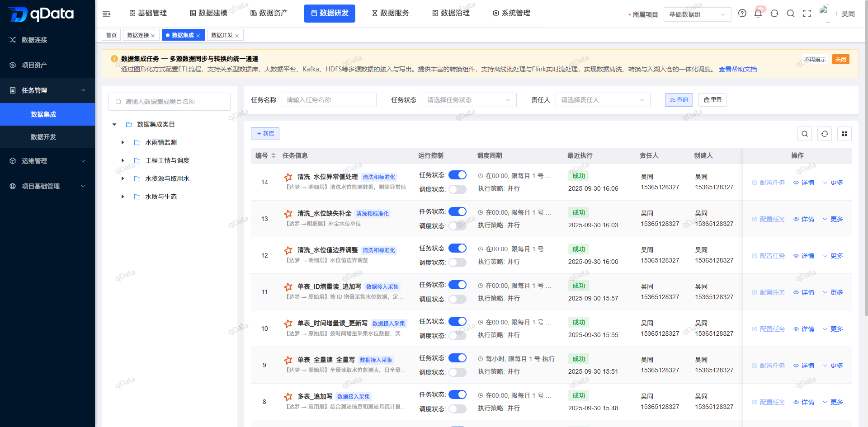Star the task 清洗_水位异常值处理

click(288, 177)
